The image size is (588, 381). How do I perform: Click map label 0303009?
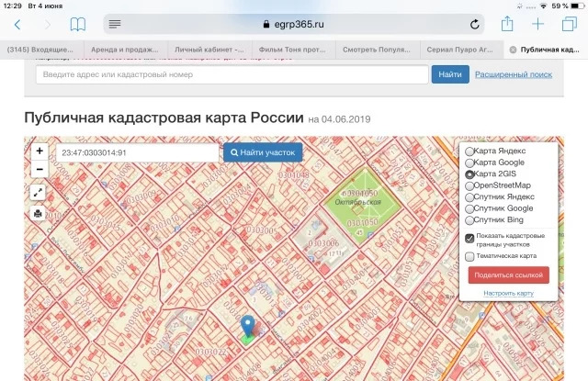[x=140, y=197]
